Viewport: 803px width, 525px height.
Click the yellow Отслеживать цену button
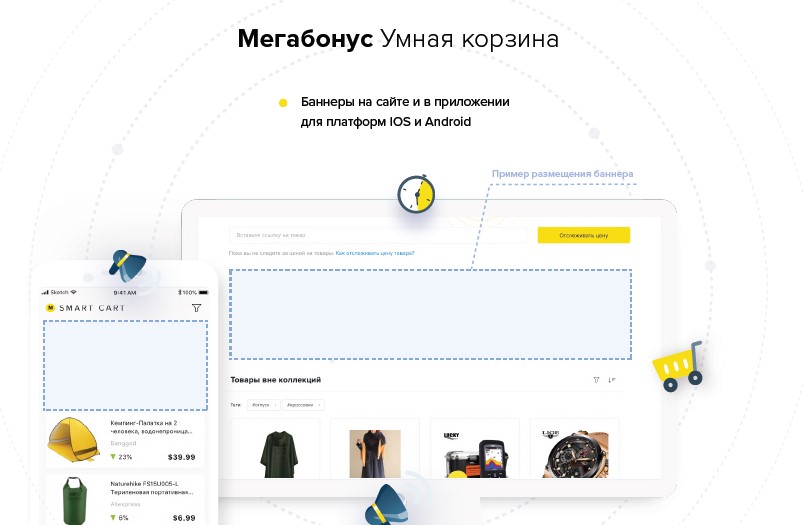click(583, 235)
